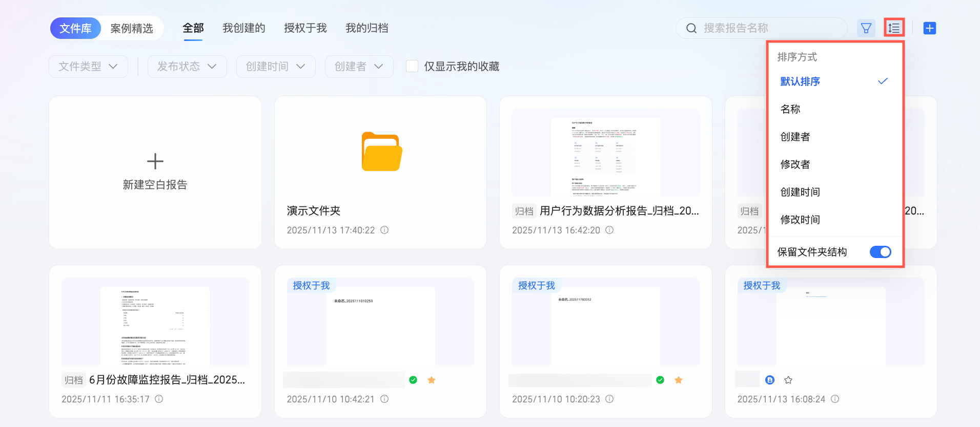
Task: Open thumbnail of report dated 2025/11/10 10:20:23
Action: click(x=606, y=321)
